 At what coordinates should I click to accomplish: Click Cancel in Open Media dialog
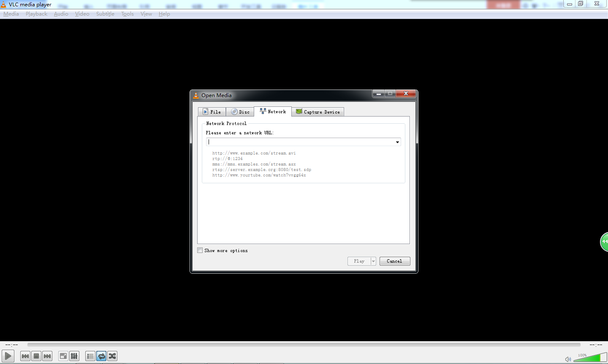pyautogui.click(x=395, y=261)
